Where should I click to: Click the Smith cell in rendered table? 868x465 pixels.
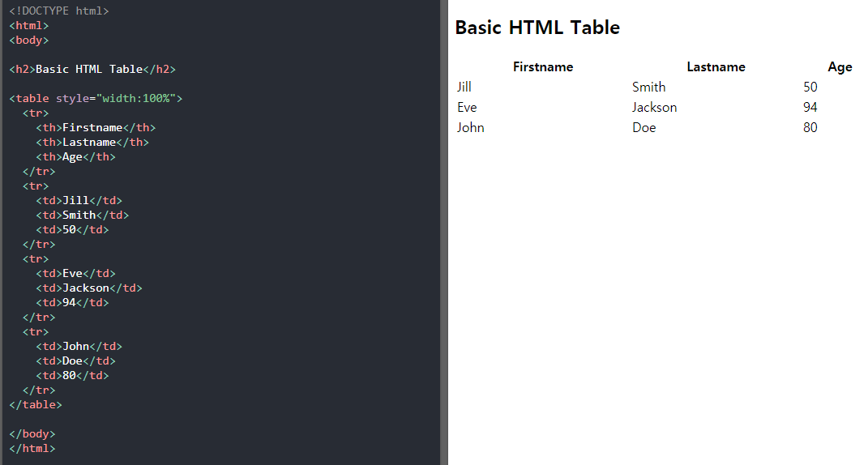click(x=649, y=87)
